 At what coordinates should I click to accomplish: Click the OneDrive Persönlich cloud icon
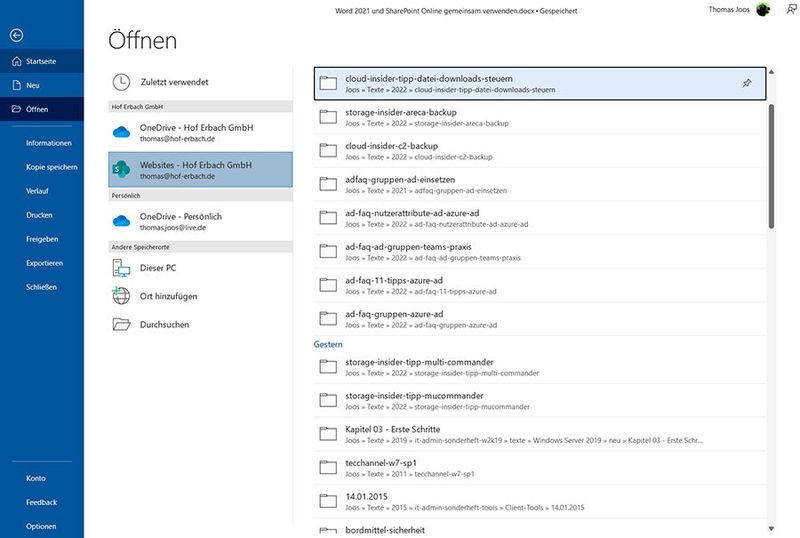click(121, 222)
